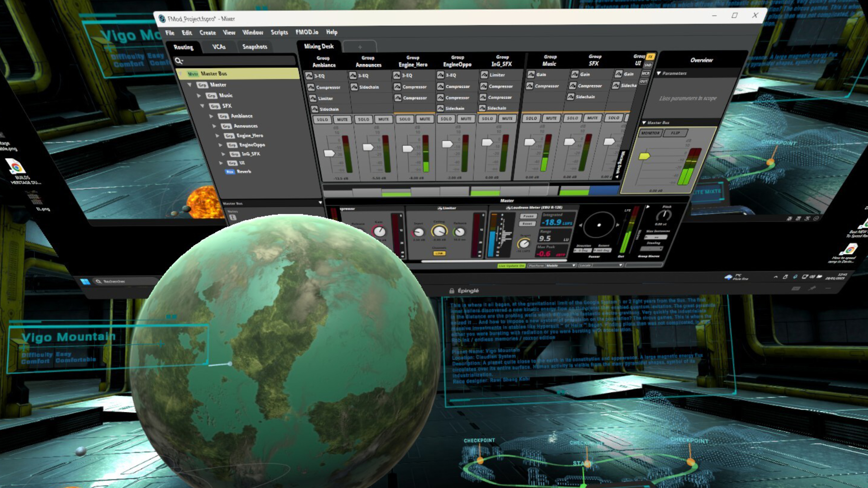The height and width of the screenshot is (488, 868).
Task: Click the Sidechain effect icon on Group Announces
Action: (x=354, y=87)
